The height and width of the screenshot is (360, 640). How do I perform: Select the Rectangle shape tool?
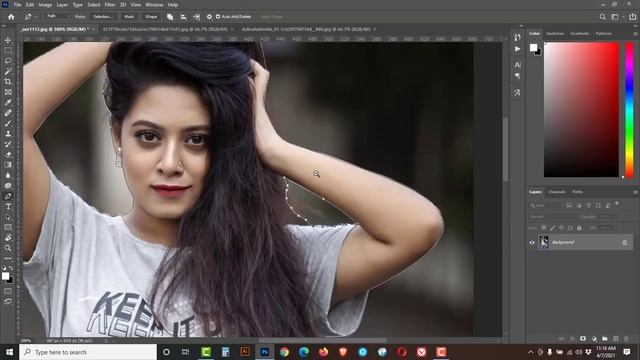tap(8, 227)
